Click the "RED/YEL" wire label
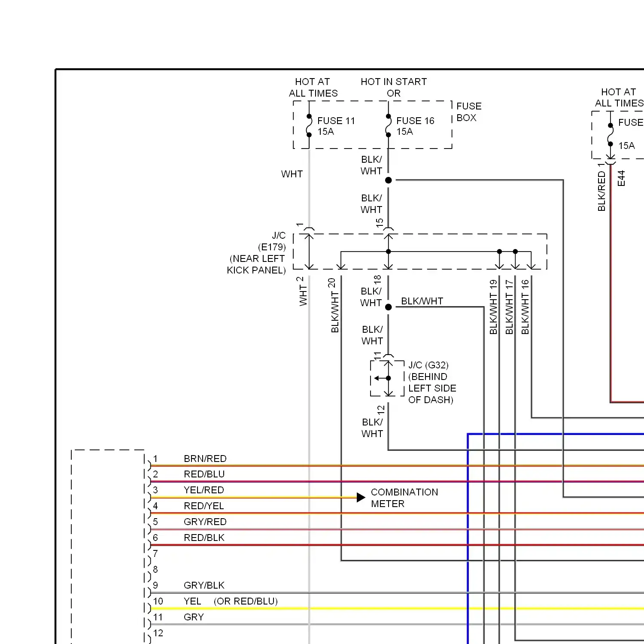644x644 pixels. click(x=204, y=506)
